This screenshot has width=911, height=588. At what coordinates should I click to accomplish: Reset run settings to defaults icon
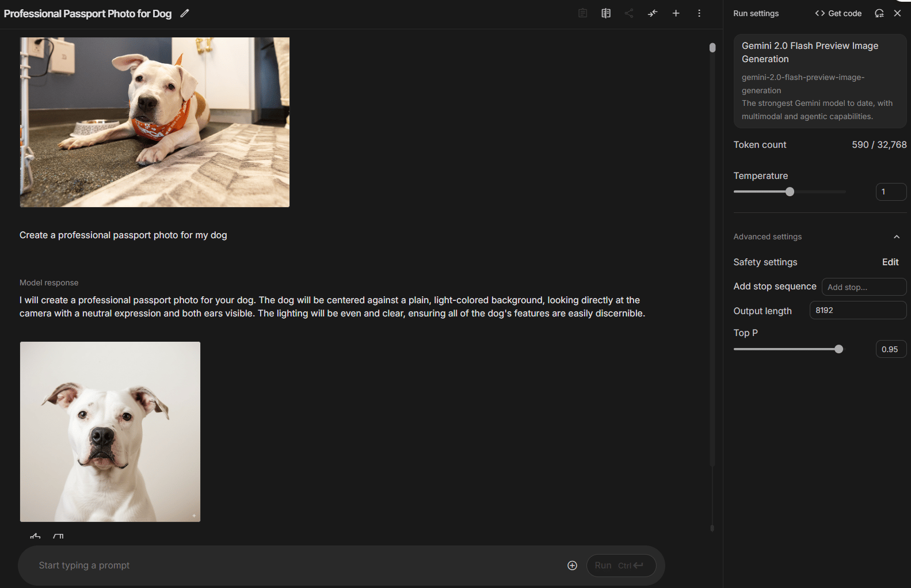click(879, 13)
